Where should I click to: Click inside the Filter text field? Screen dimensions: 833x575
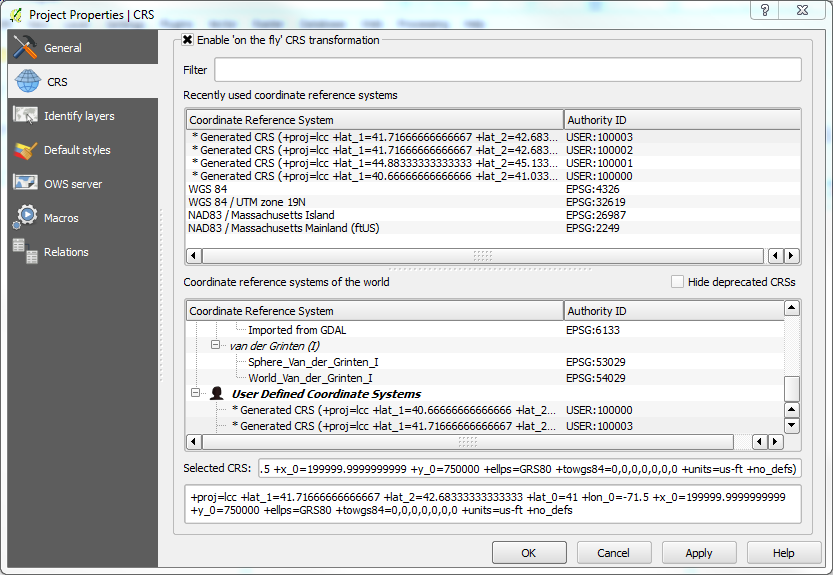point(507,70)
